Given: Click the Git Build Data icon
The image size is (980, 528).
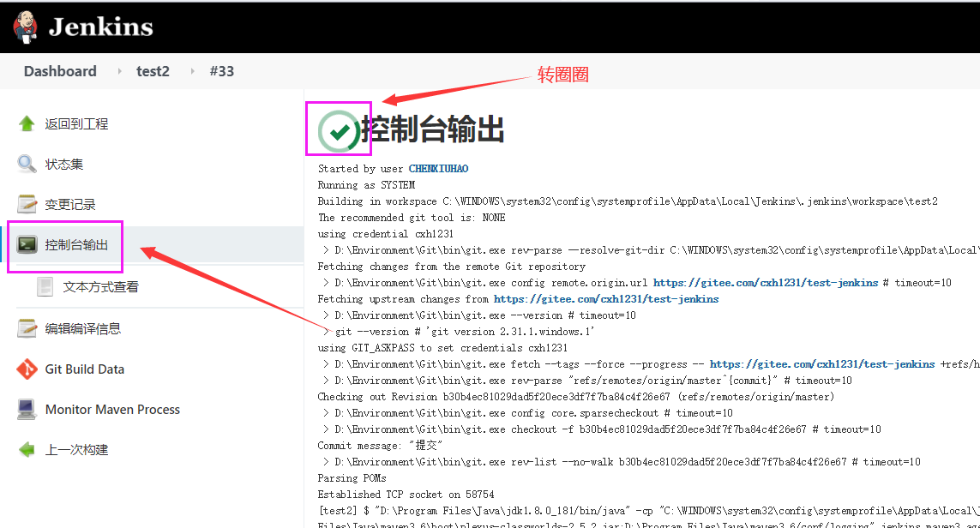Looking at the screenshot, I should coord(27,369).
